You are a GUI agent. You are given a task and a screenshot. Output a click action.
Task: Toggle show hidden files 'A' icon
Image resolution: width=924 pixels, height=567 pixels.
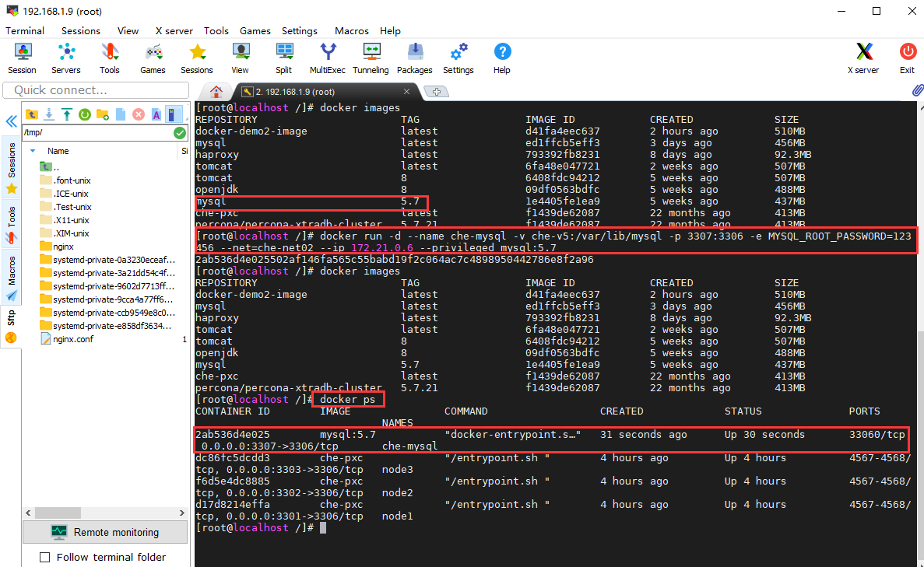(x=156, y=114)
